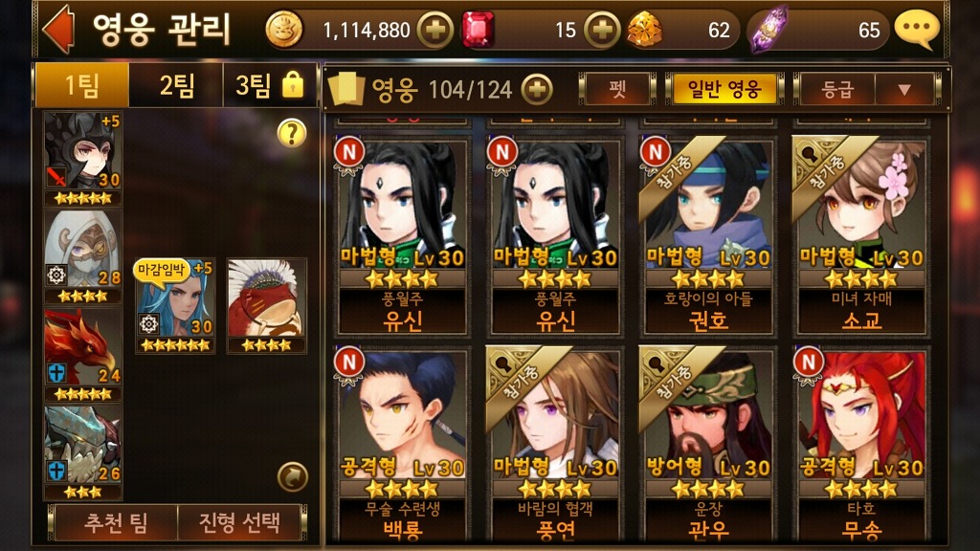Tap the red back arrow icon

pyautogui.click(x=59, y=30)
